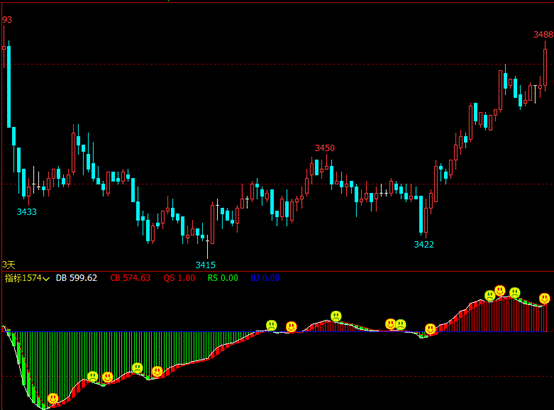Click the first sad face after the indicator trough

(93, 376)
